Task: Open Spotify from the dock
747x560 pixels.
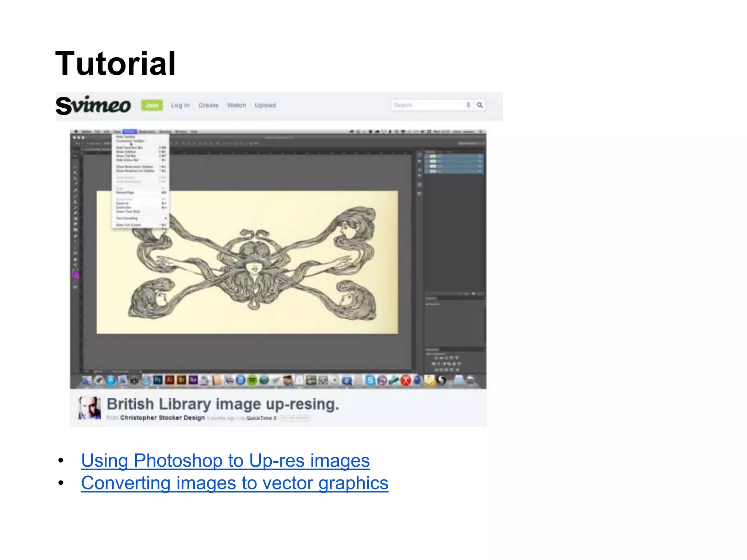Action: click(252, 380)
